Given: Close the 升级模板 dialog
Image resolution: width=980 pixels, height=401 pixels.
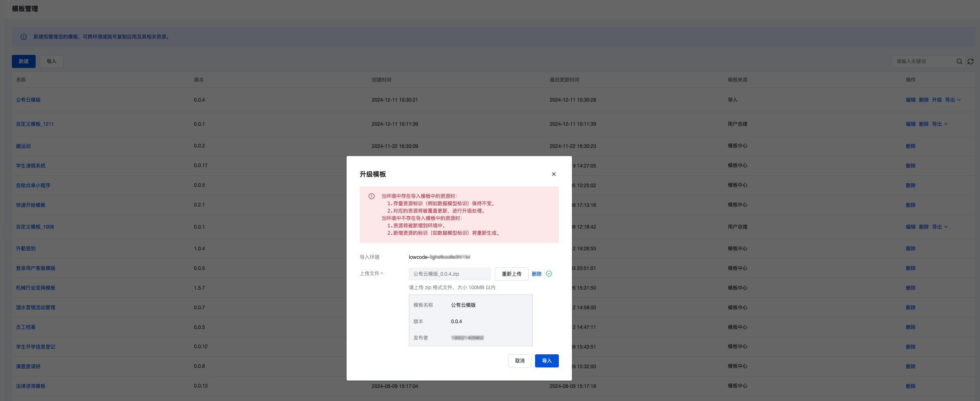Looking at the screenshot, I should pyautogui.click(x=554, y=174).
